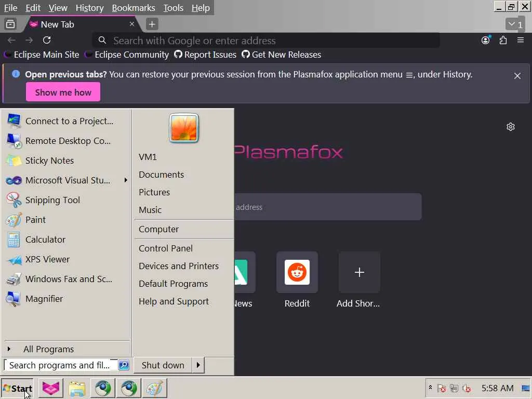The height and width of the screenshot is (399, 532).
Task: Open XPS Viewer from Start menu
Action: pos(66,259)
